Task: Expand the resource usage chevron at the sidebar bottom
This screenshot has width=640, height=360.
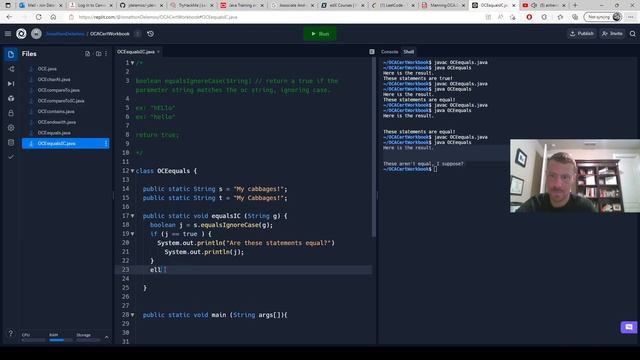Action: 107,337
